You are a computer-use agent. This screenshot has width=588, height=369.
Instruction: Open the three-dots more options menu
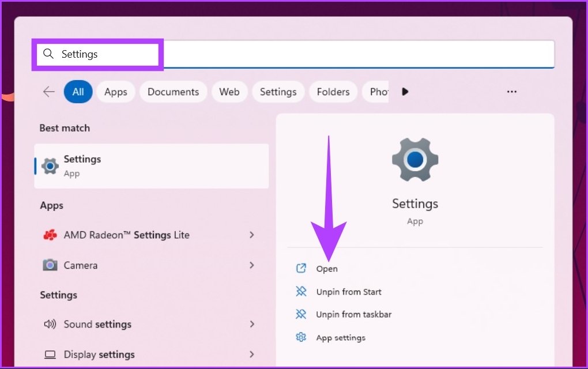(511, 92)
